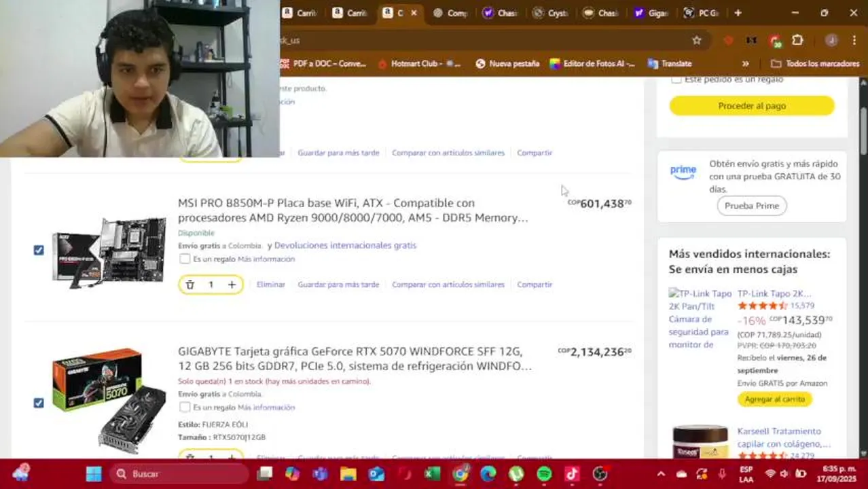
Task: Click the trash icon in the MSI motherboard row
Action: pyautogui.click(x=190, y=285)
